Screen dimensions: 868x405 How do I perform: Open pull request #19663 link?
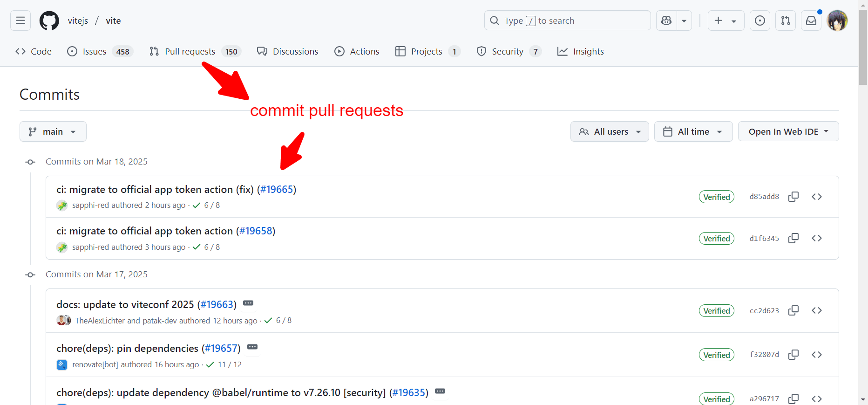[x=217, y=304]
